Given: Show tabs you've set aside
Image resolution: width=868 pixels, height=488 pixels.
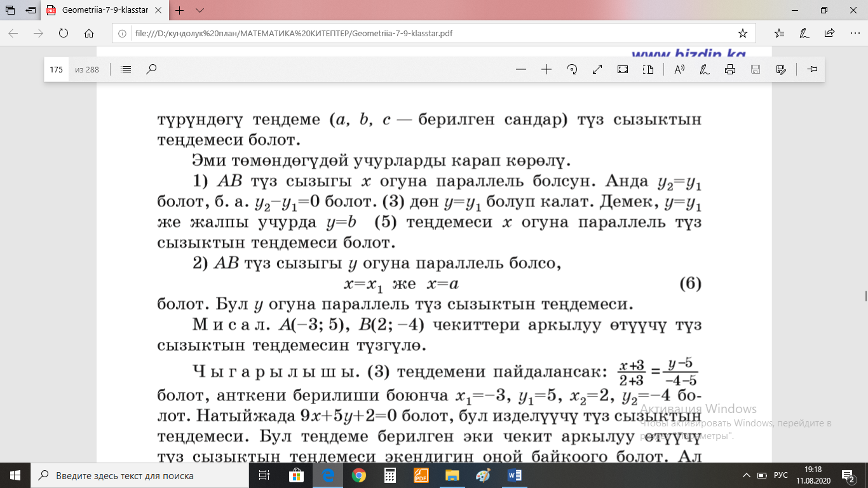Looking at the screenshot, I should pos(10,10).
